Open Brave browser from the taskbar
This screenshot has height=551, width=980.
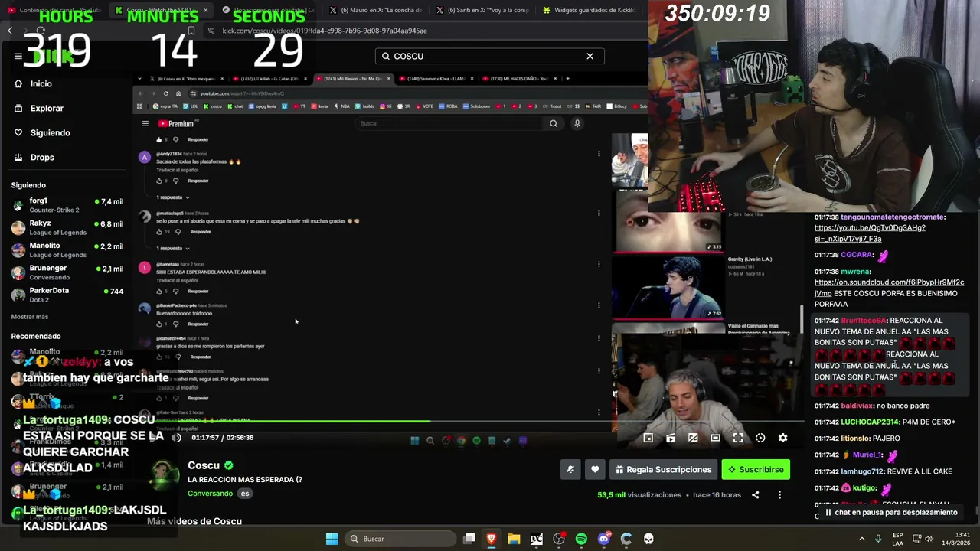492,539
